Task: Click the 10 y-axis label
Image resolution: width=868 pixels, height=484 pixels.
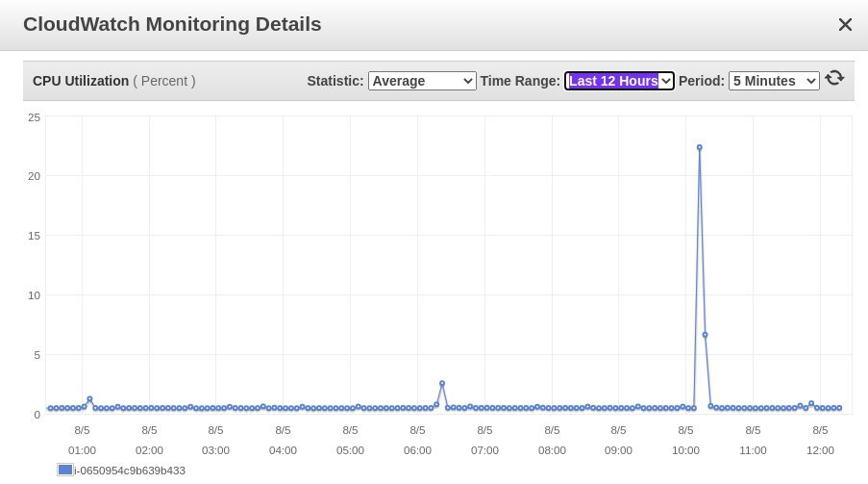Action: pyautogui.click(x=35, y=295)
